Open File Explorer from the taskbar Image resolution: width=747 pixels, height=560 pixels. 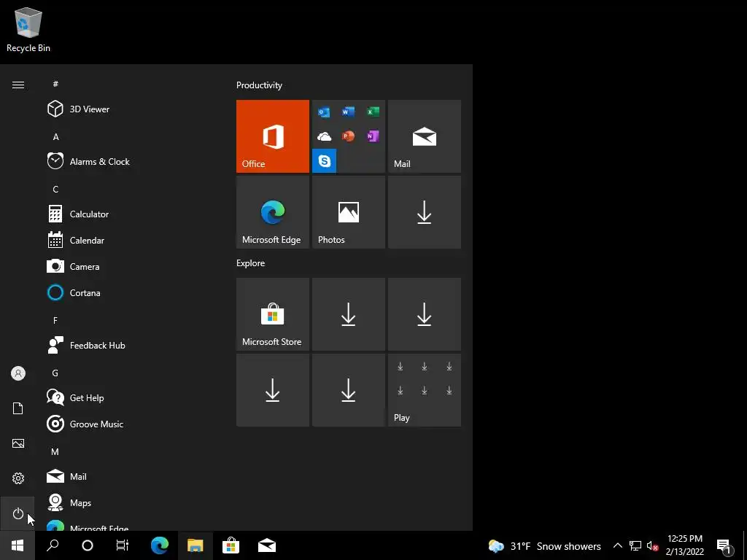coord(196,545)
